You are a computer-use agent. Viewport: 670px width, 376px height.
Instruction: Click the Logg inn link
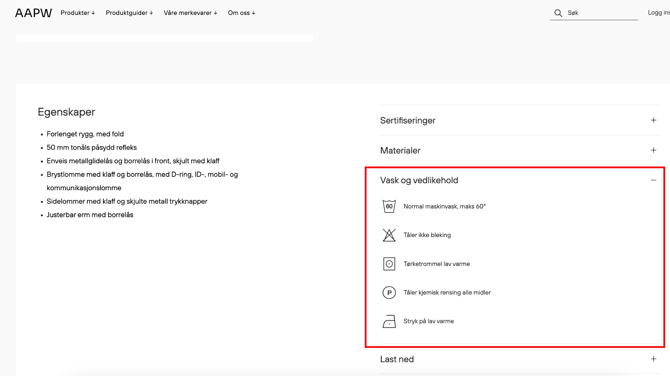[x=658, y=12]
